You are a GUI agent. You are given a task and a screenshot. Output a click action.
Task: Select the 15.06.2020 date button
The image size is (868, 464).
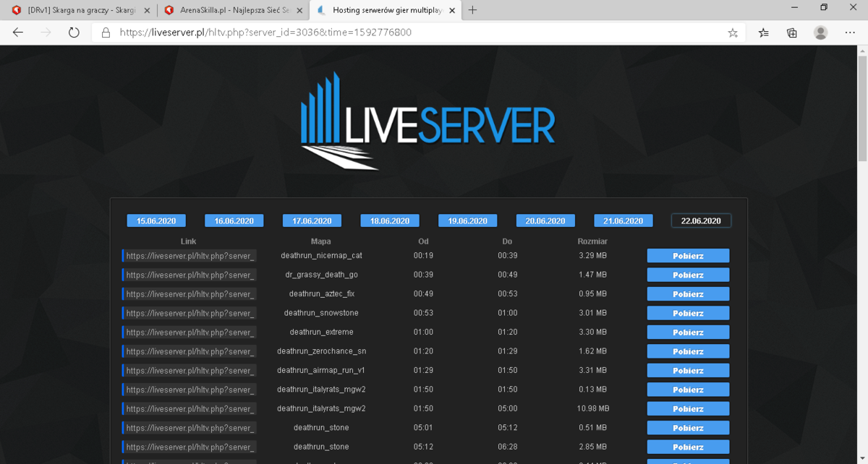pos(156,220)
